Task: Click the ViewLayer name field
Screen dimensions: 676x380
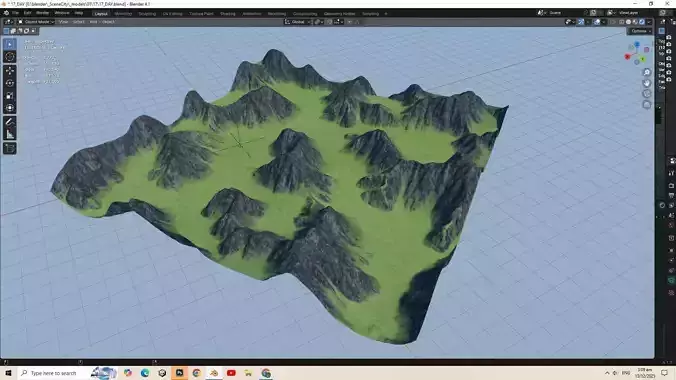Action: pyautogui.click(x=636, y=13)
